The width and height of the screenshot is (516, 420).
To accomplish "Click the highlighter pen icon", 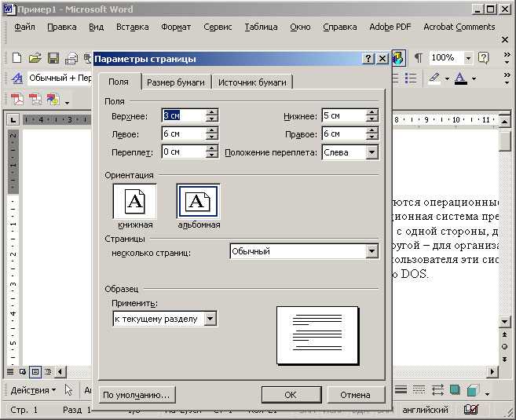I will coord(434,78).
